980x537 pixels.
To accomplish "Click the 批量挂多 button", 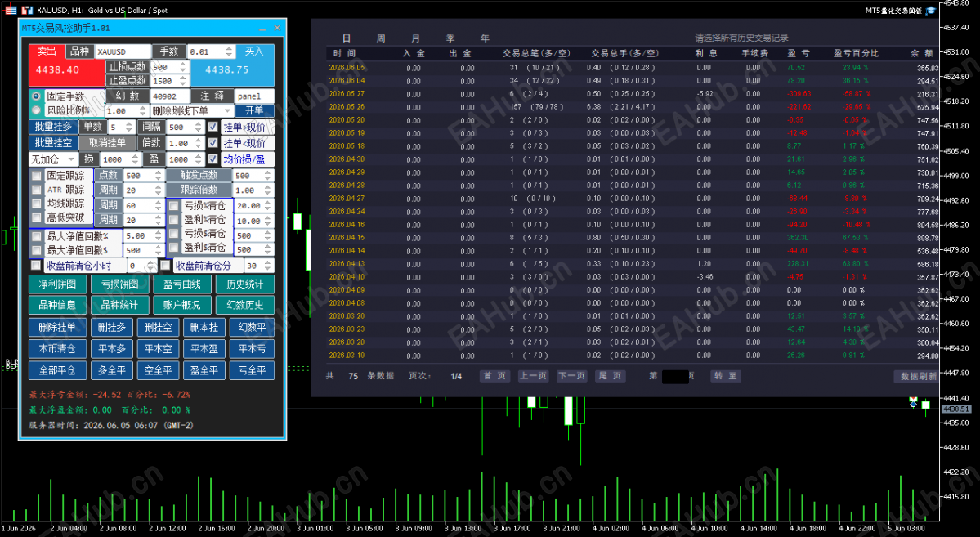I will coord(53,127).
